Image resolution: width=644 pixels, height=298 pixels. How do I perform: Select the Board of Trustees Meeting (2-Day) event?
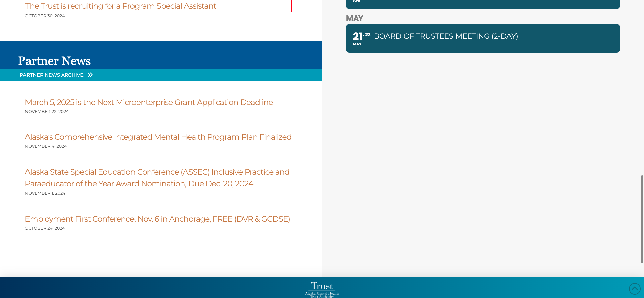pyautogui.click(x=445, y=36)
